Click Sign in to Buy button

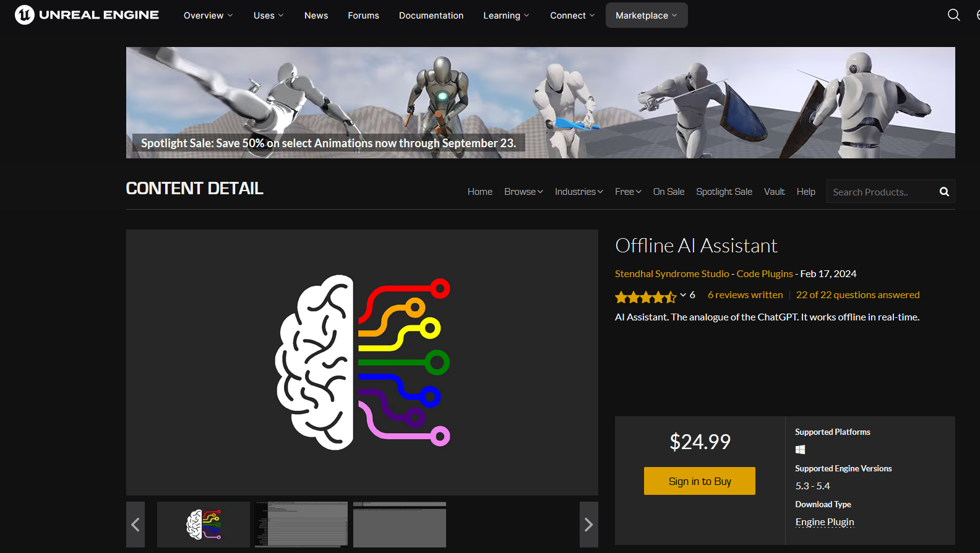point(700,481)
